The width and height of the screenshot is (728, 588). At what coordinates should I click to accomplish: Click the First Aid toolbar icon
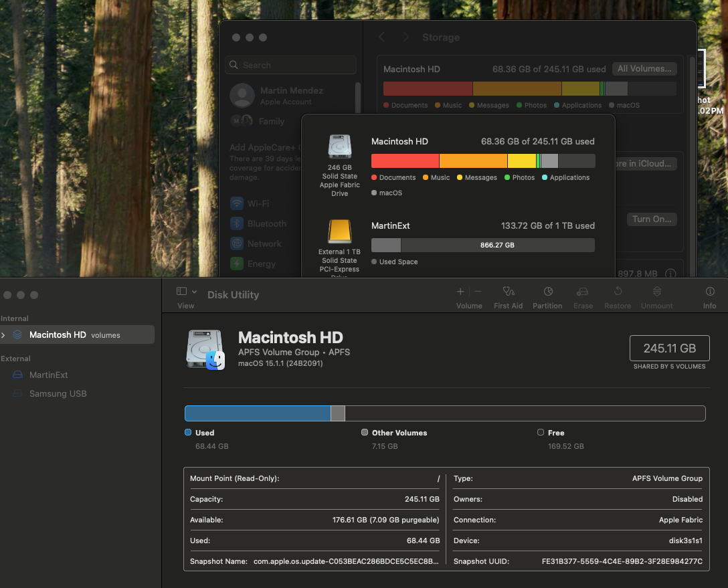[508, 292]
